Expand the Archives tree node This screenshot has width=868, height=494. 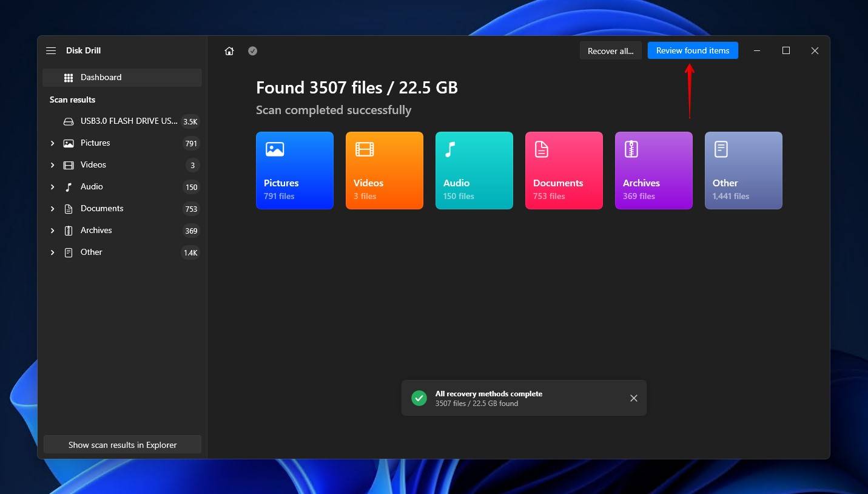[x=52, y=231]
